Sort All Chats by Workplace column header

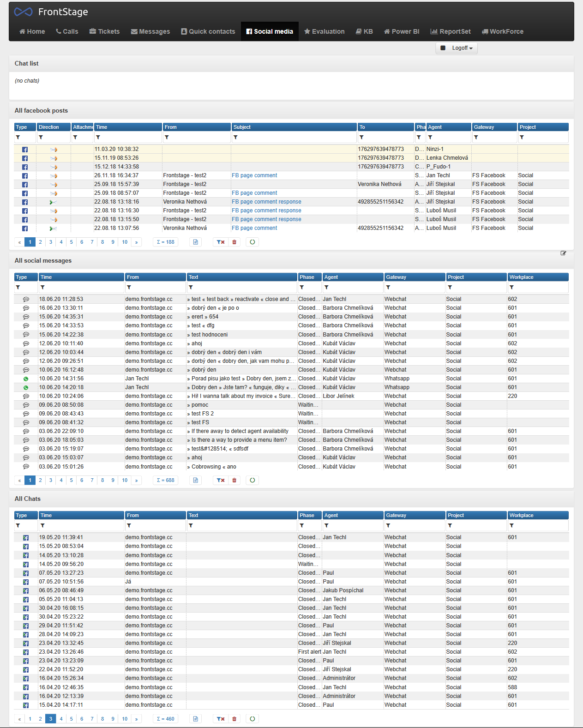pyautogui.click(x=538, y=515)
